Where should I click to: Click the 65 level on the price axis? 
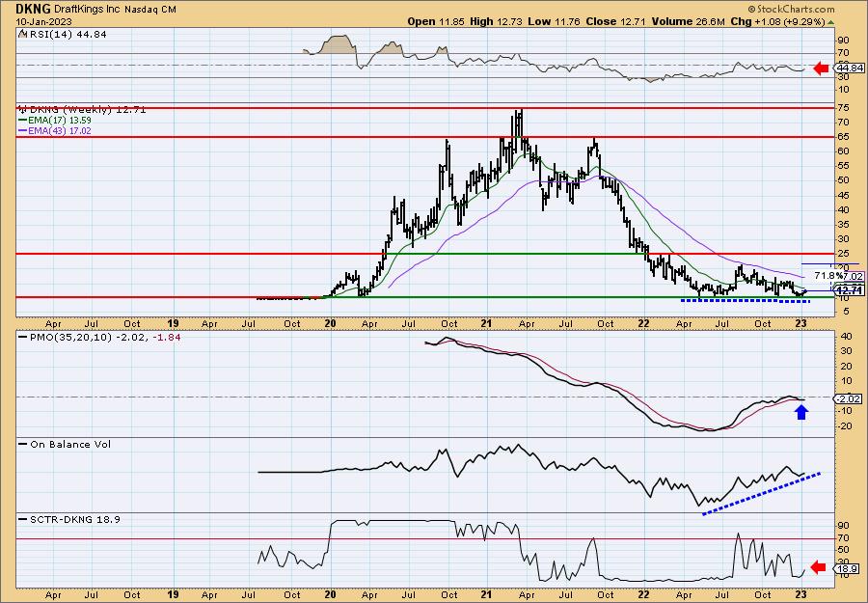[x=844, y=137]
